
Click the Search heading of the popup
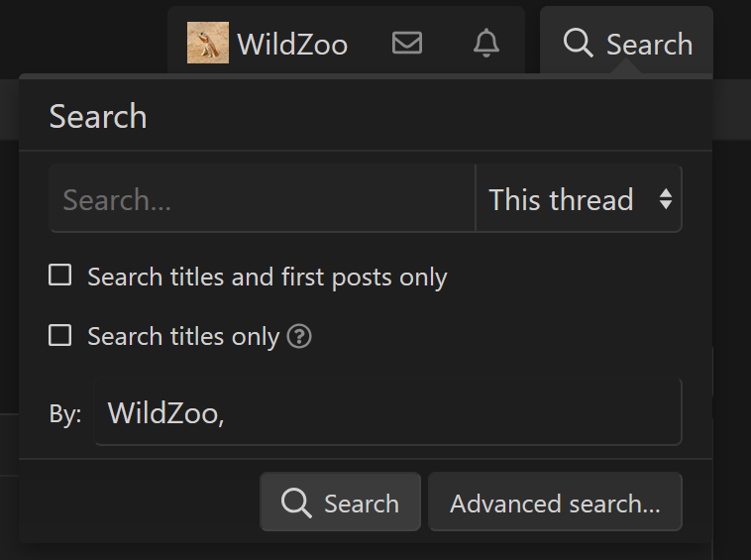click(98, 117)
